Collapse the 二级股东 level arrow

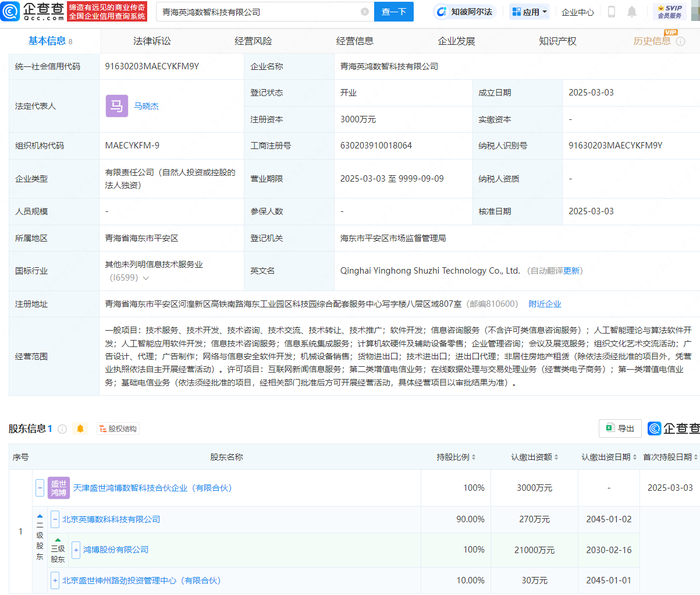point(40,516)
